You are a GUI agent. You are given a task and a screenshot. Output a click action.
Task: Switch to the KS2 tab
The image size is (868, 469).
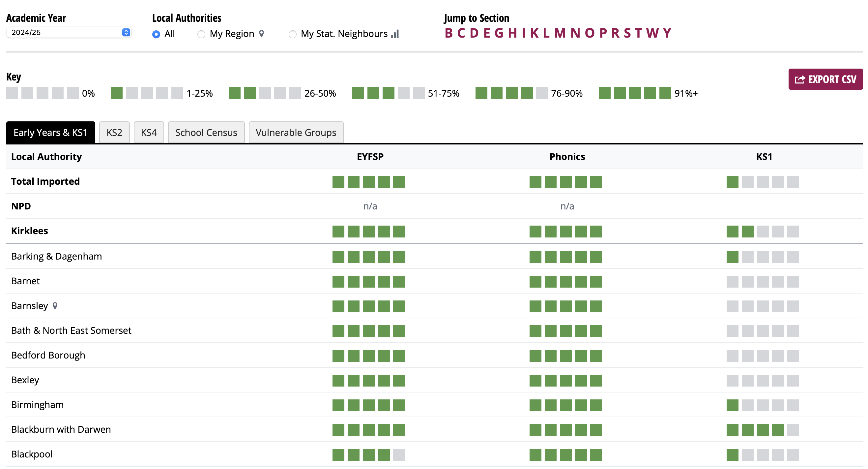click(x=114, y=133)
